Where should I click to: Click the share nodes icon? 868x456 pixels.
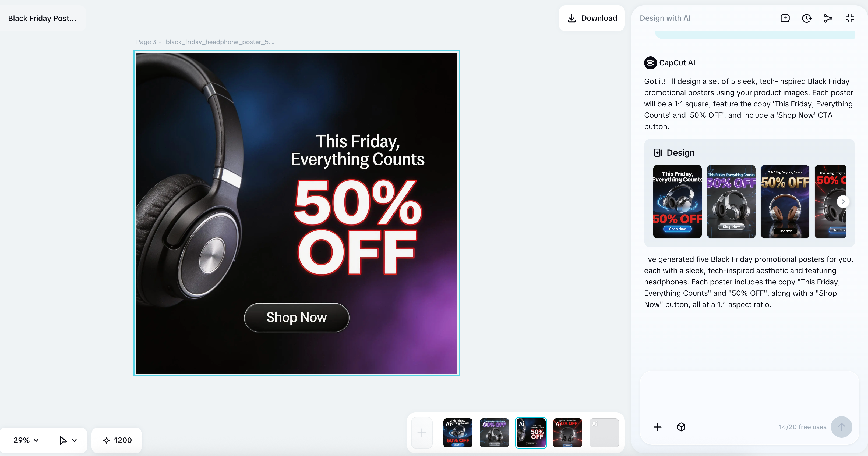pyautogui.click(x=828, y=18)
